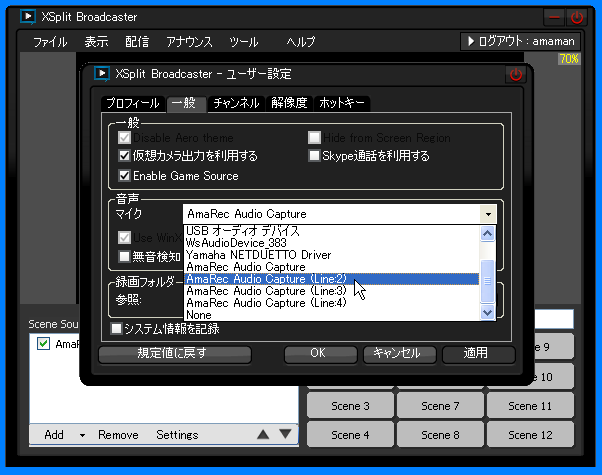Toggle the AmaRec source checkbox in Scene Sources

[x=43, y=343]
